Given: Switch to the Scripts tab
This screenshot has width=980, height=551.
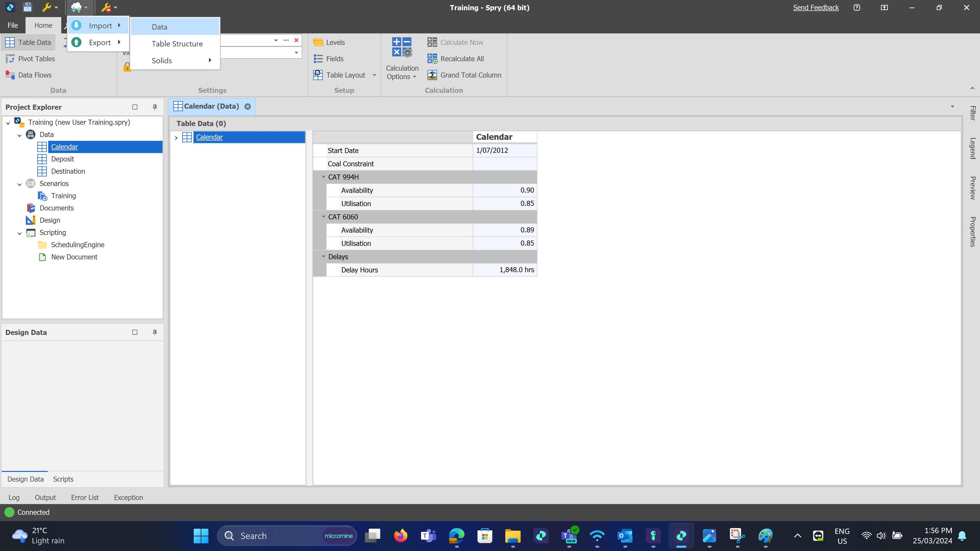Looking at the screenshot, I should [63, 479].
